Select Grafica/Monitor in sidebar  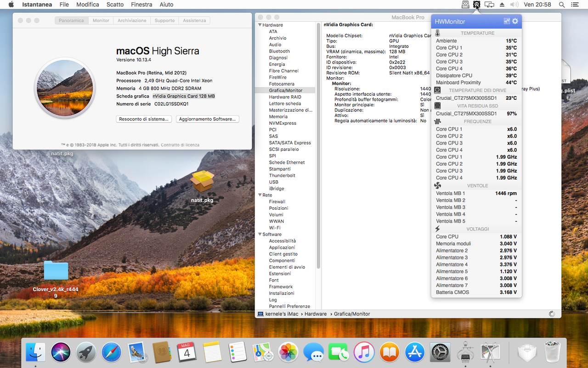coord(285,91)
